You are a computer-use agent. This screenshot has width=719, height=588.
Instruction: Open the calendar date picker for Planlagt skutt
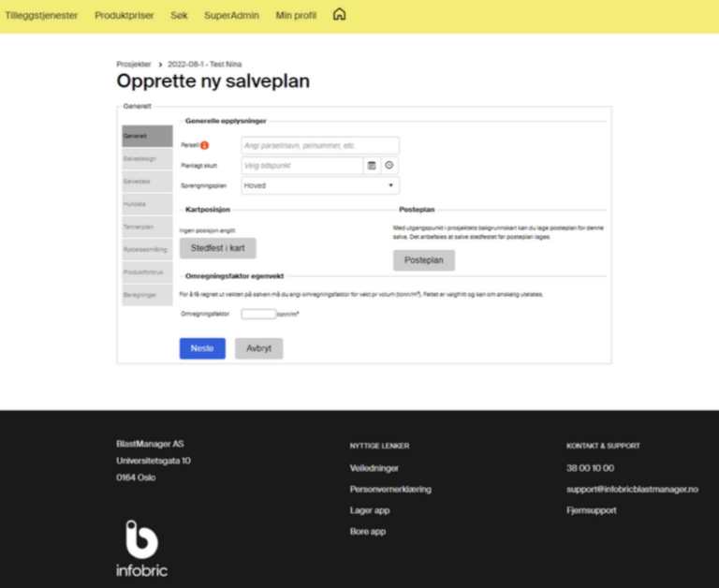click(372, 166)
